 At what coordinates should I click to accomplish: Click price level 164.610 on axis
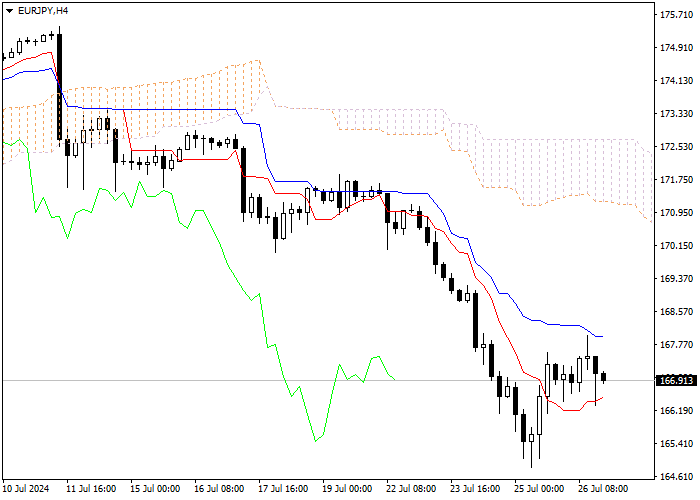(x=676, y=476)
